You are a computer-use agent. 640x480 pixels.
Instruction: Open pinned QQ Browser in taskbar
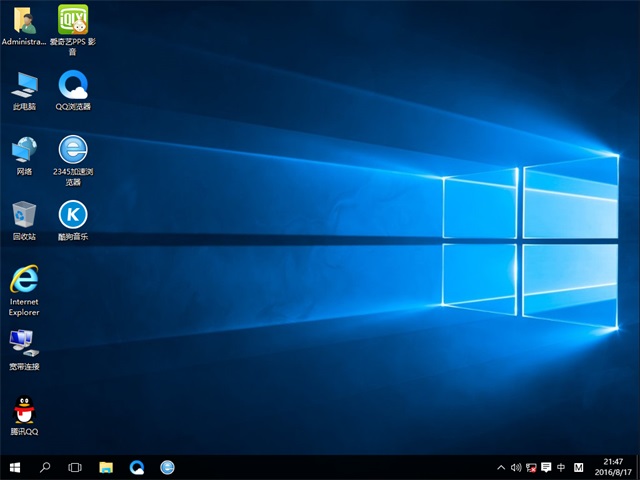[137, 467]
